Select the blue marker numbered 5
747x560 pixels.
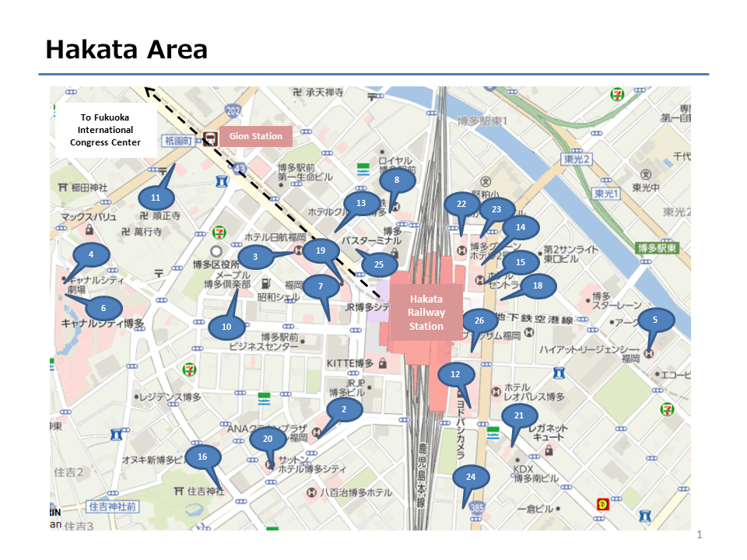(654, 319)
